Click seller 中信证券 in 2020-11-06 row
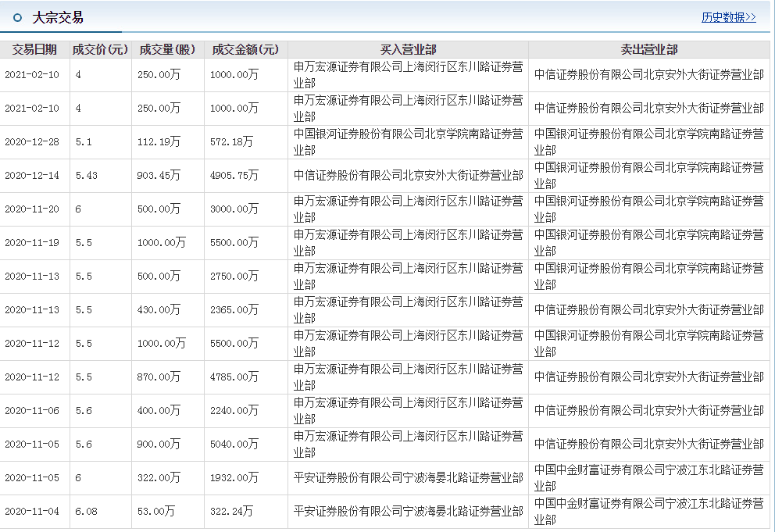 point(649,411)
